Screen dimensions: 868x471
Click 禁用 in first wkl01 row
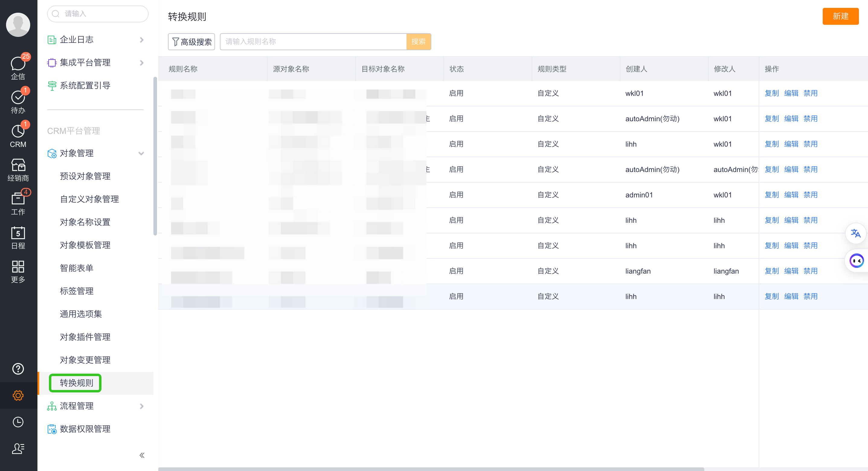pos(810,93)
